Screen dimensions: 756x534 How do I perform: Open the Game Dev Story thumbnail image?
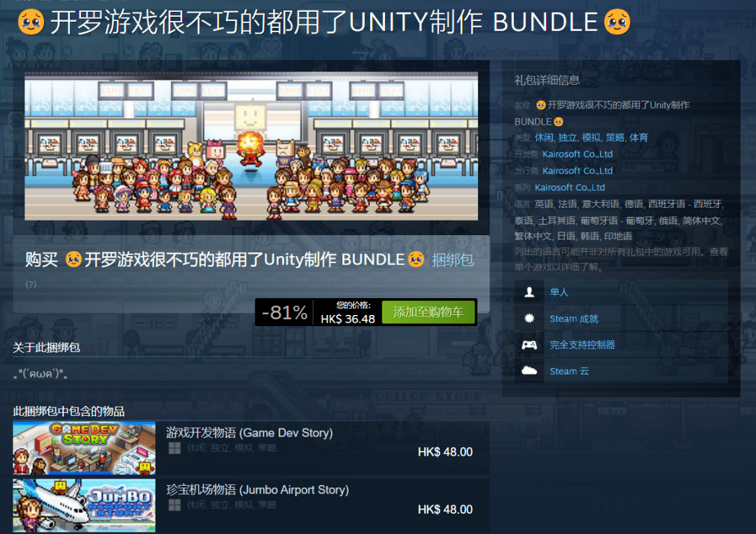coord(85,448)
